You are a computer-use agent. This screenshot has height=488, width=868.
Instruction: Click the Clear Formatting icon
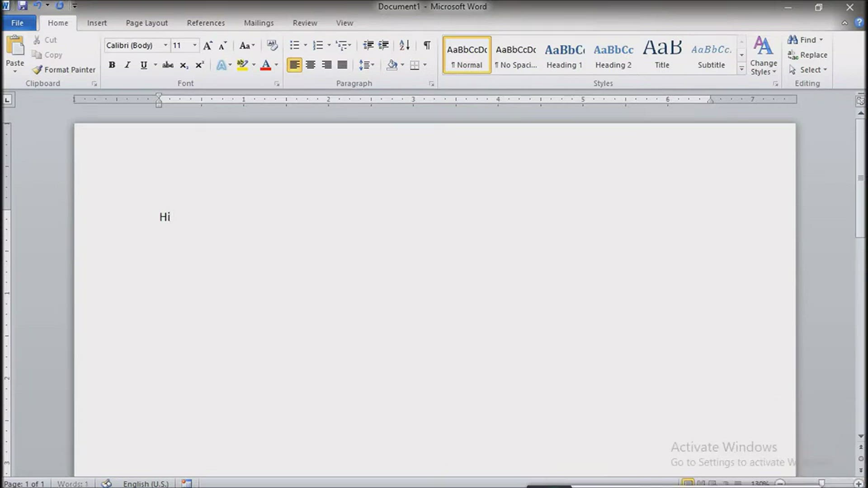(x=272, y=45)
